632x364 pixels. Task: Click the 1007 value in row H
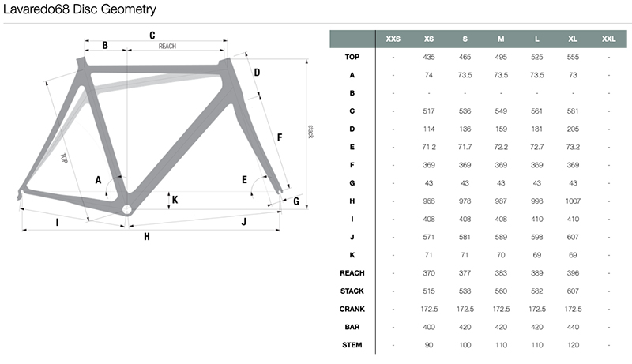573,201
